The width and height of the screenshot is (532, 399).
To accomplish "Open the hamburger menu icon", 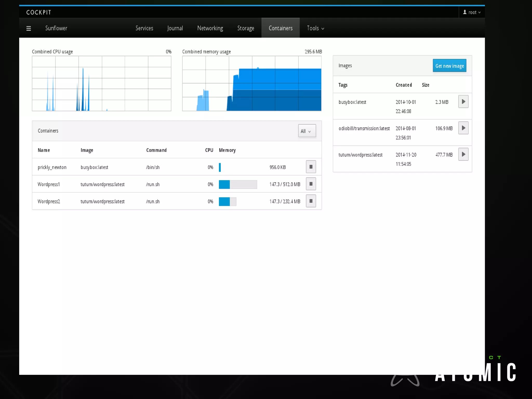I will click(29, 28).
